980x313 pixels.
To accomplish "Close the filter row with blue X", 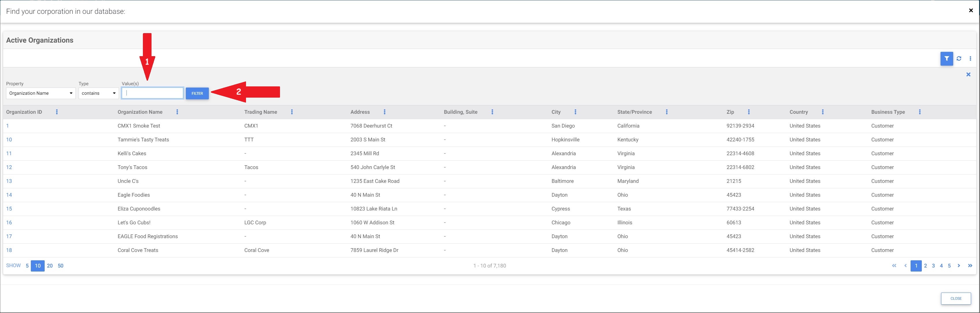I will 968,75.
